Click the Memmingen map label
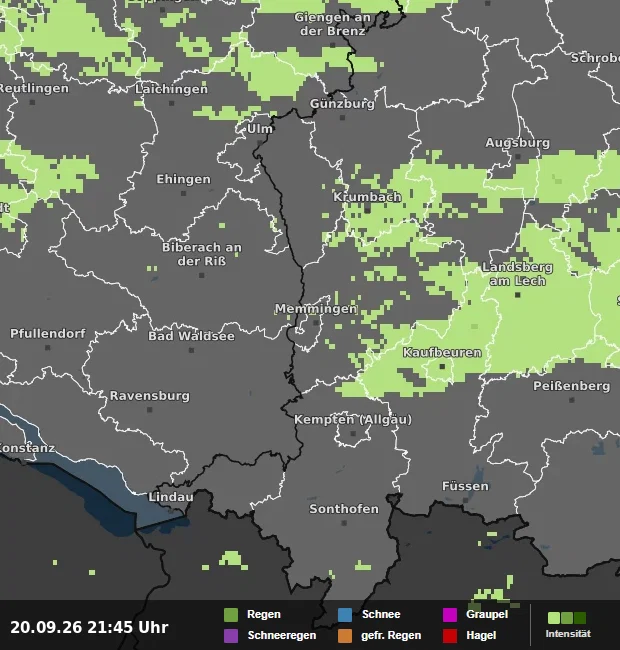This screenshot has width=620, height=650. pyautogui.click(x=316, y=309)
